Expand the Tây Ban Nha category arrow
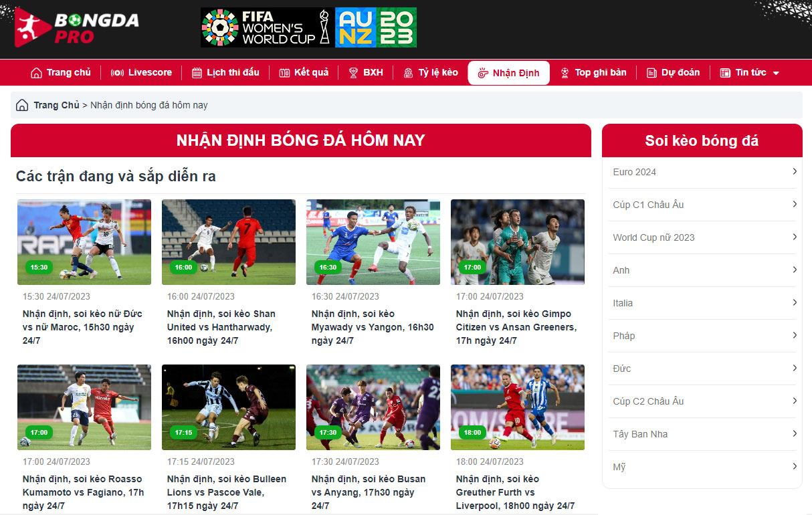The image size is (812, 515). click(x=795, y=434)
